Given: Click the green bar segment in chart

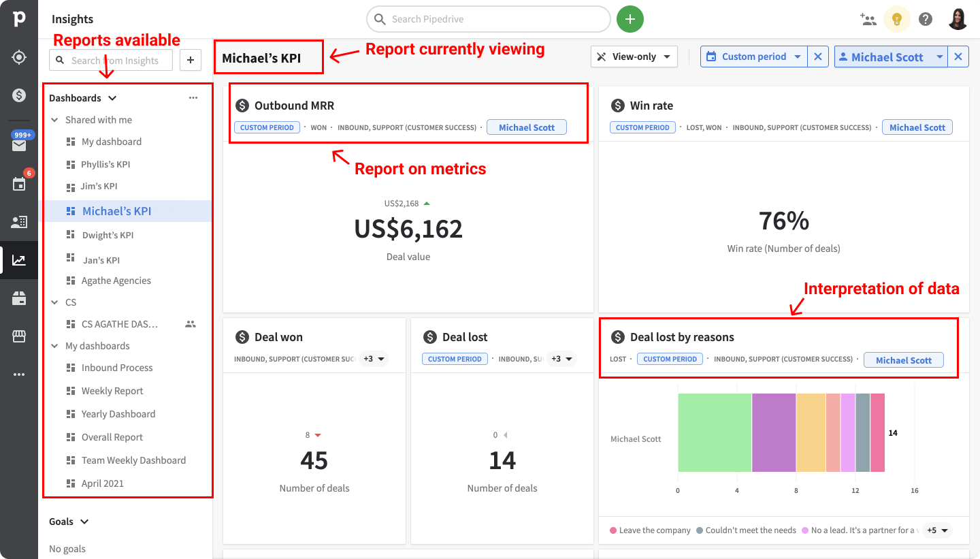Looking at the screenshot, I should click(715, 432).
